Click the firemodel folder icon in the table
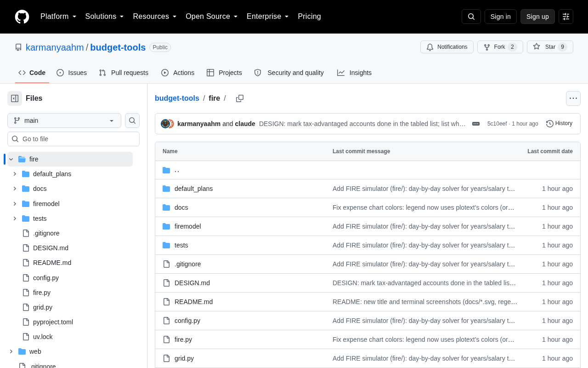 [x=166, y=226]
